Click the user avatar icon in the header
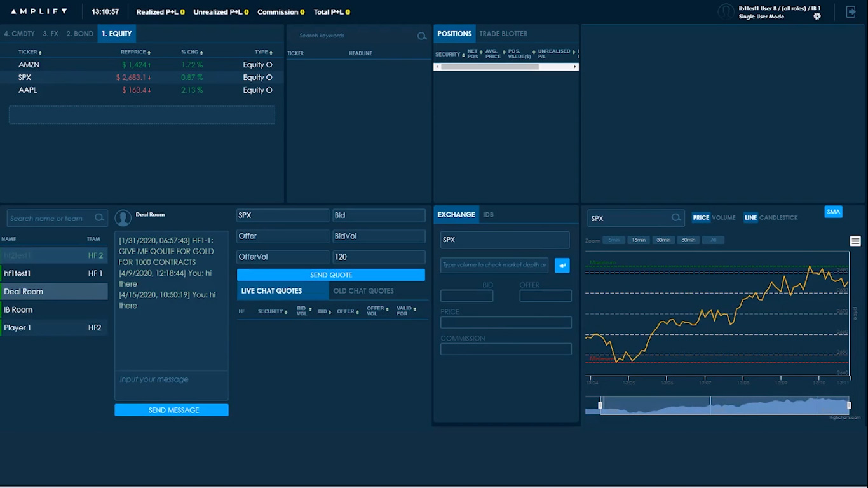Screen dimensions: 868x488 click(x=726, y=11)
